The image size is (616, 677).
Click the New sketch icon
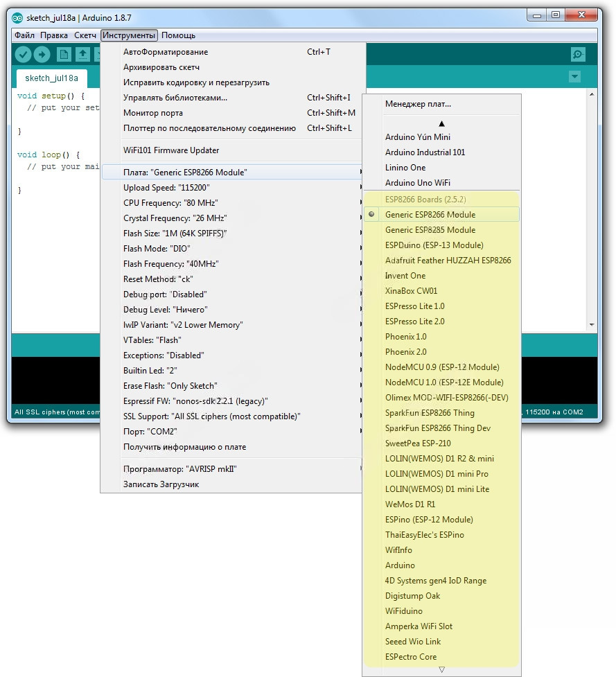tap(64, 55)
